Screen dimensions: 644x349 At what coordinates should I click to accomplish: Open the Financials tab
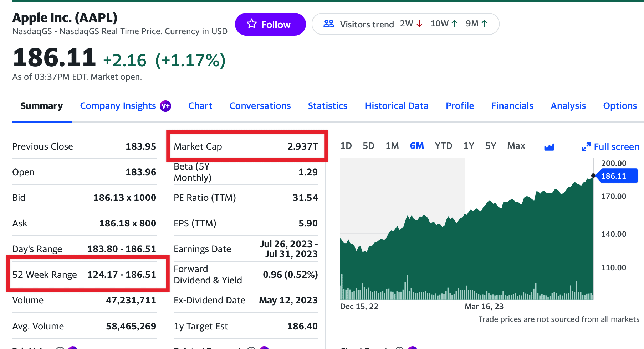pyautogui.click(x=512, y=106)
